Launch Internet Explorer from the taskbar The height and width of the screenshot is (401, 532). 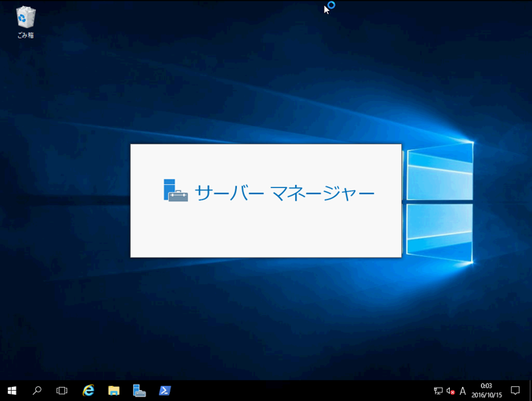click(x=88, y=391)
